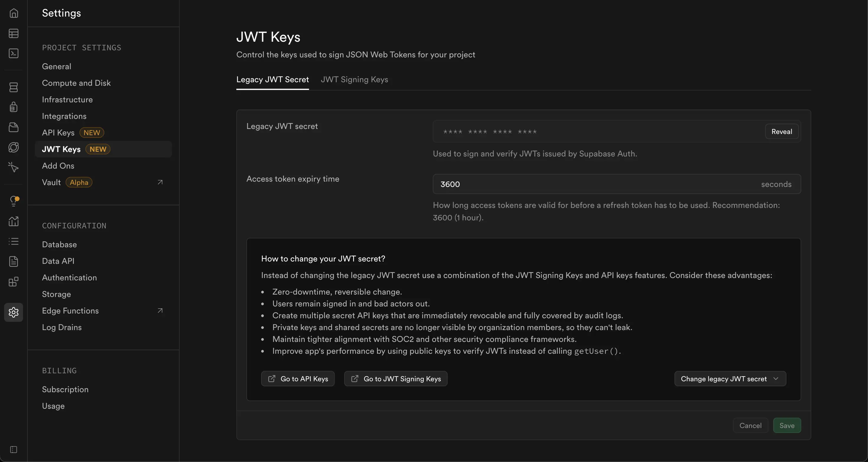The image size is (868, 462).
Task: Open the Authentication lock icon
Action: tap(14, 107)
